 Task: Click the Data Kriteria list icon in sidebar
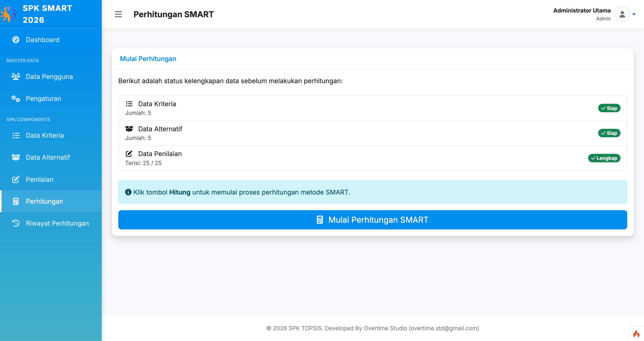coord(16,136)
